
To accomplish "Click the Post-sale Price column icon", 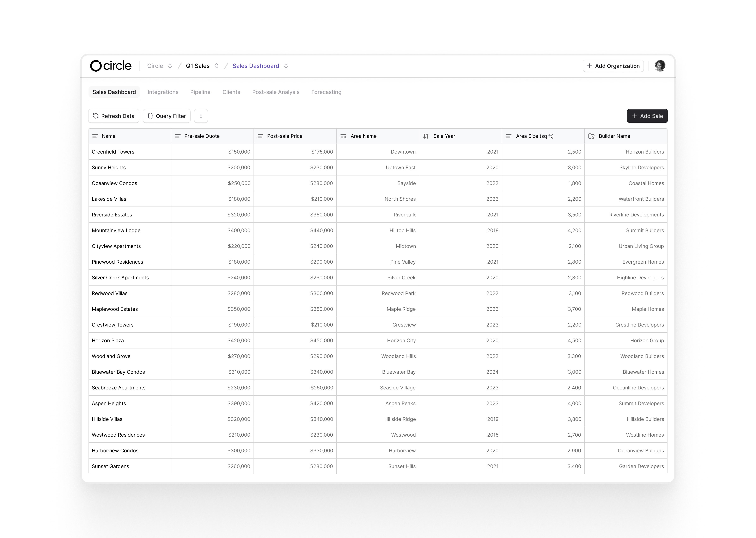I will pos(261,136).
